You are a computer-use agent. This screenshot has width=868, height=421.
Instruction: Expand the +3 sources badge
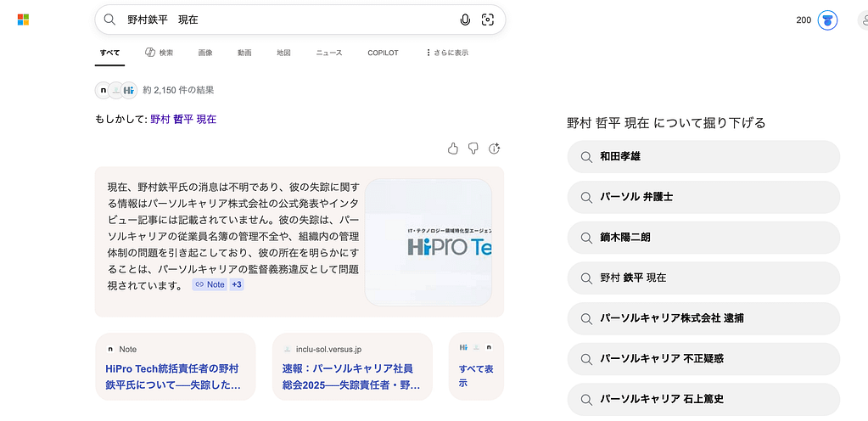(237, 284)
